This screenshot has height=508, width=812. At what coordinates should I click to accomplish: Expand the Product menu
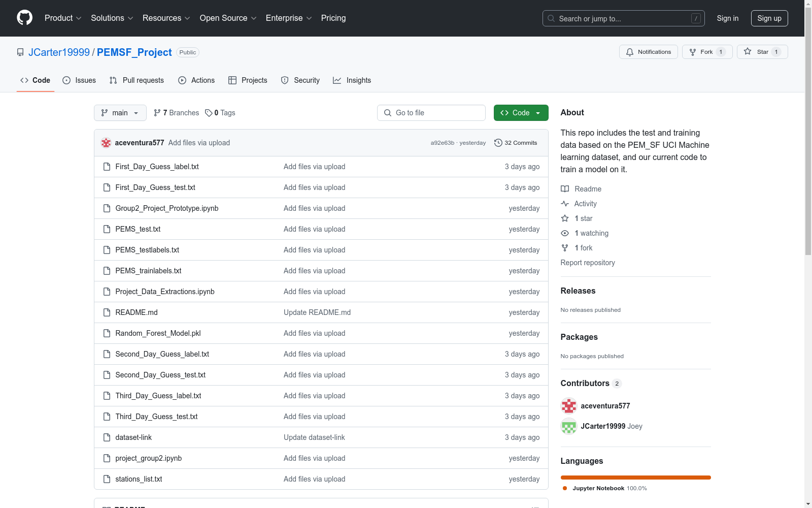63,18
